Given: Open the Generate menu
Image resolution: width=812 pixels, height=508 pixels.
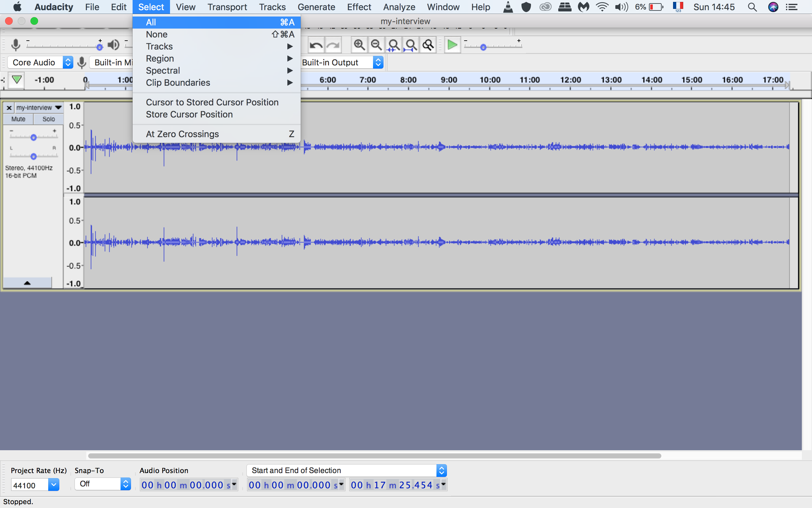Looking at the screenshot, I should pos(316,7).
